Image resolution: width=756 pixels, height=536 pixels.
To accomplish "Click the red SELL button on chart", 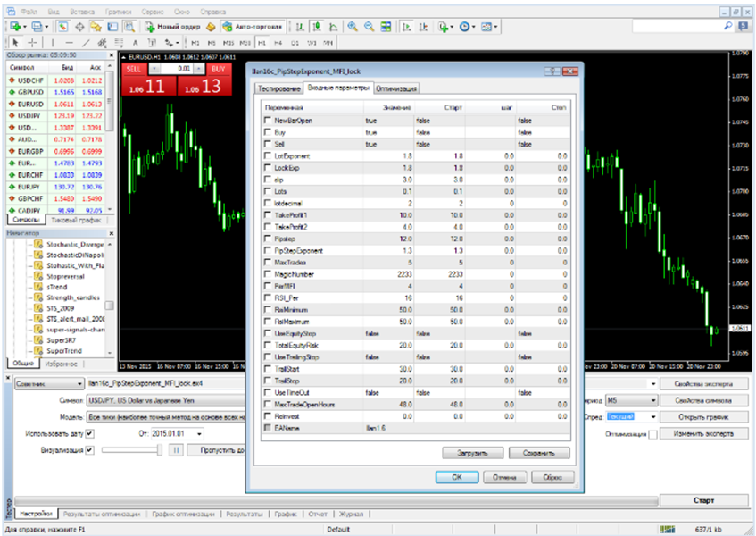I will (x=133, y=69).
